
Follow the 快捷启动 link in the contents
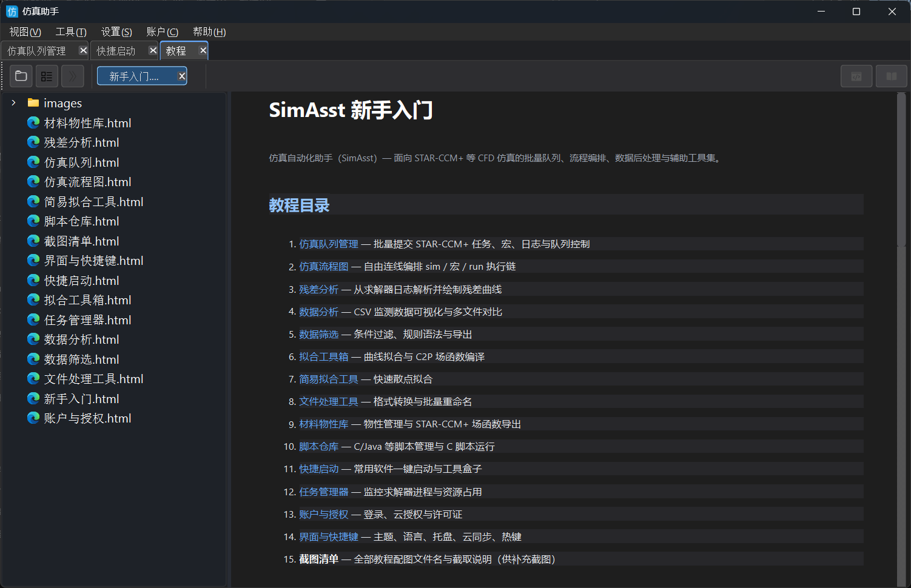click(319, 469)
